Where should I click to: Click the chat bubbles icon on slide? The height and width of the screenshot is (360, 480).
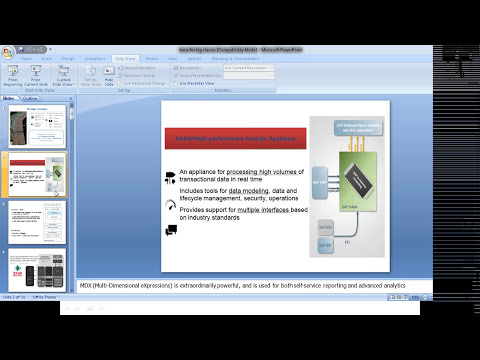(x=171, y=230)
